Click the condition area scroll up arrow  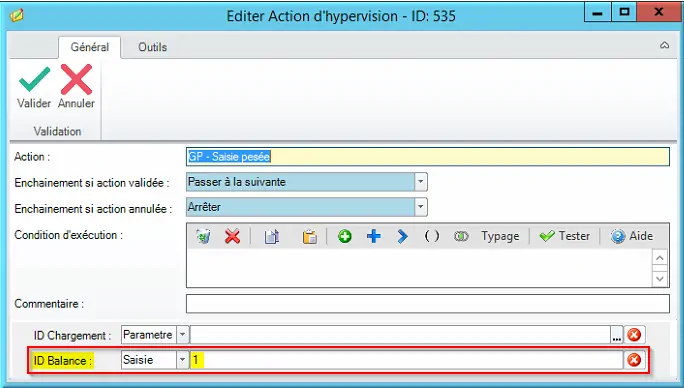tap(660, 258)
